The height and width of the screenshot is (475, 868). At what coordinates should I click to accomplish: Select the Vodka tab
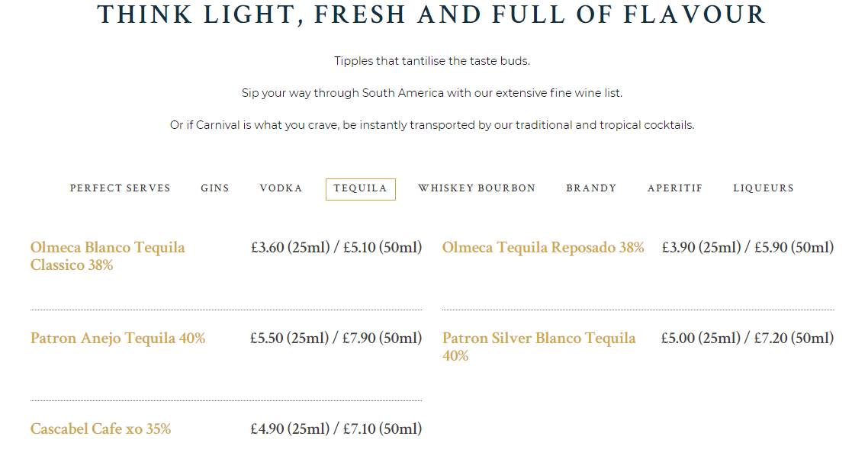click(281, 188)
